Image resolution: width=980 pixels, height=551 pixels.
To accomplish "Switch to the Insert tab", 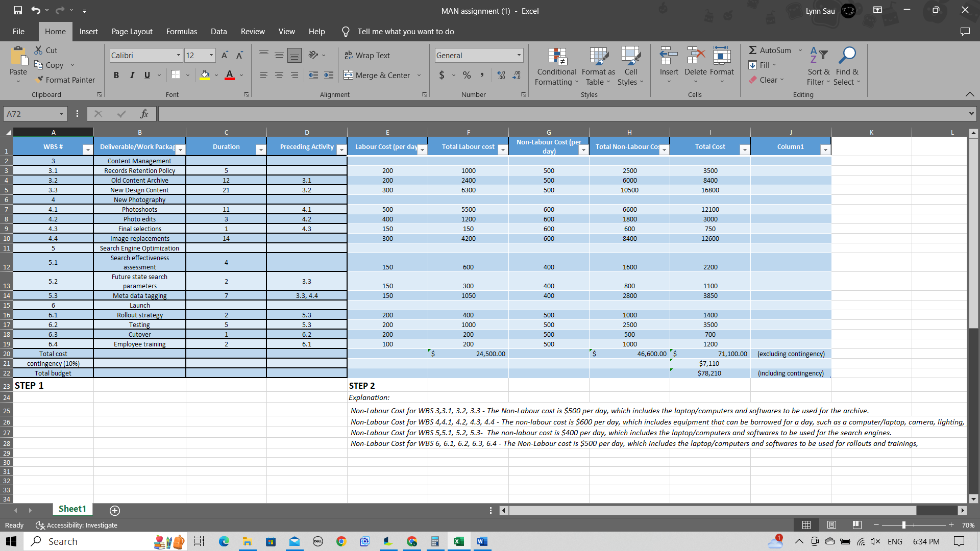I will click(88, 31).
